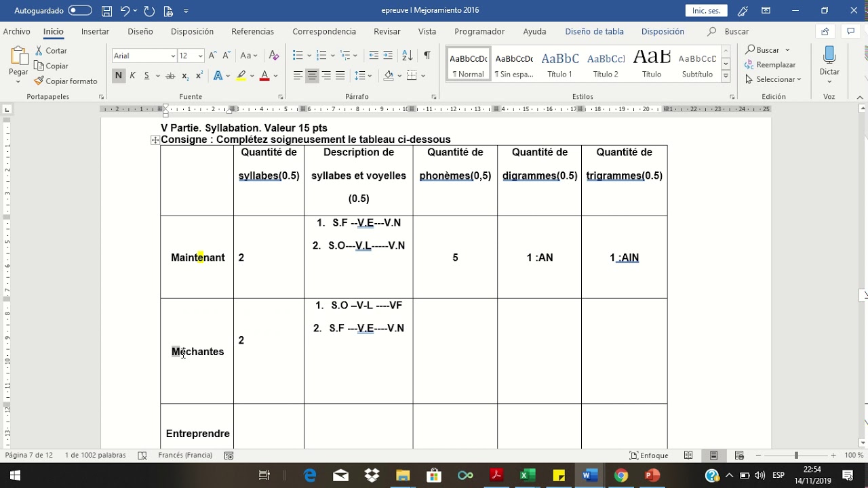Select the Sin espa... style
This screenshot has height=488, width=868.
click(514, 64)
